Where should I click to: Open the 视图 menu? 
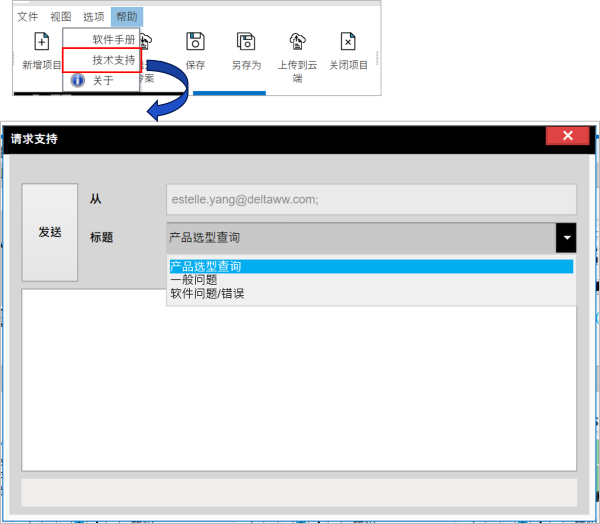pos(61,17)
